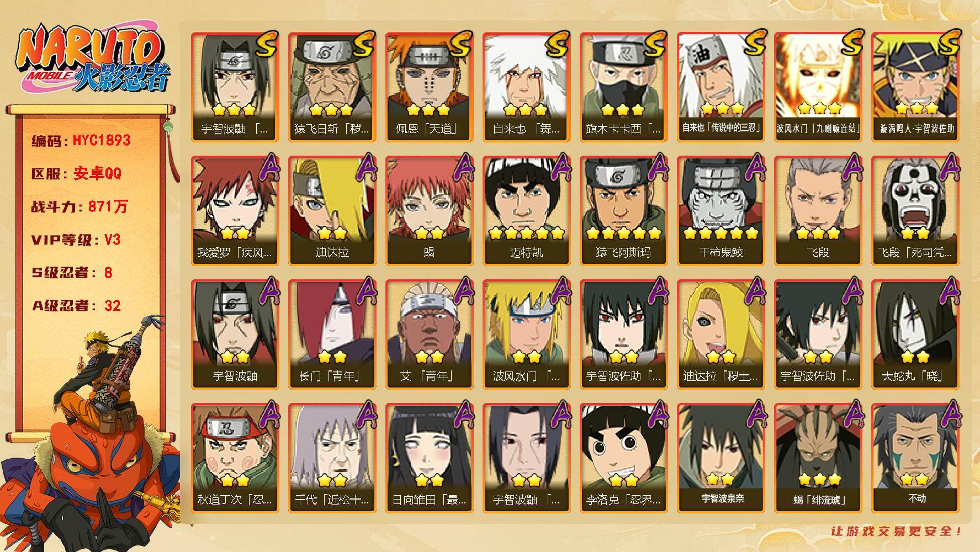
Task: Choose the 漩涡鸣人·宇智波佐助 card
Action: point(915,87)
